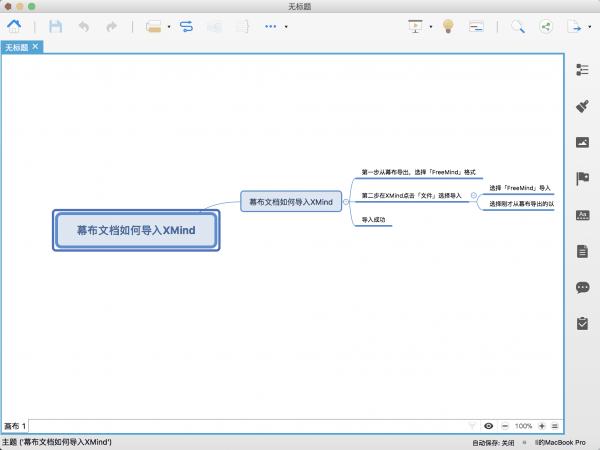Select the 导入成功 topic
Viewport: 600px width, 450px height.
(373, 220)
